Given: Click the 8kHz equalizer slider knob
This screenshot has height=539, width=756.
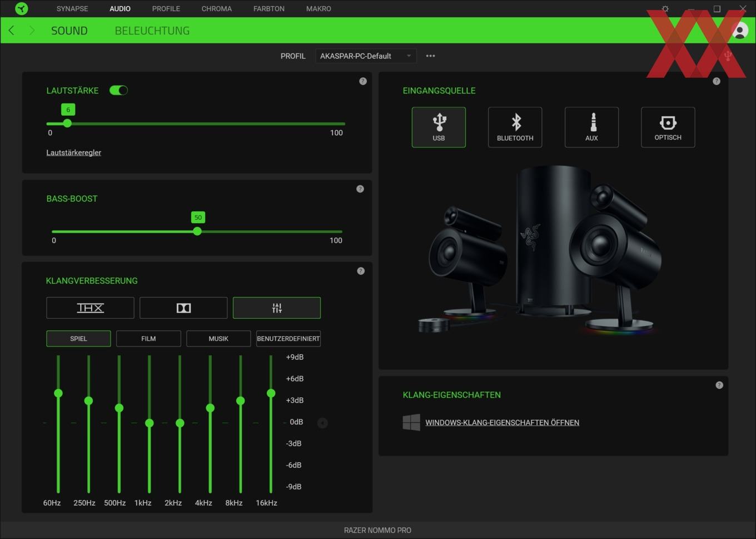Looking at the screenshot, I should click(241, 400).
